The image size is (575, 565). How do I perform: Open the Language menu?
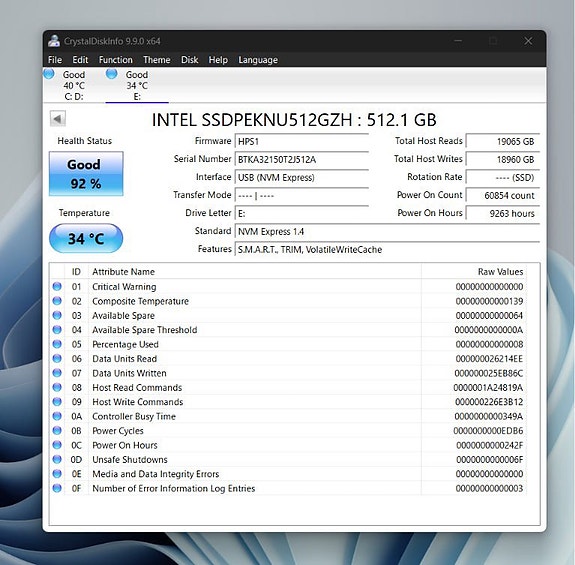[258, 60]
